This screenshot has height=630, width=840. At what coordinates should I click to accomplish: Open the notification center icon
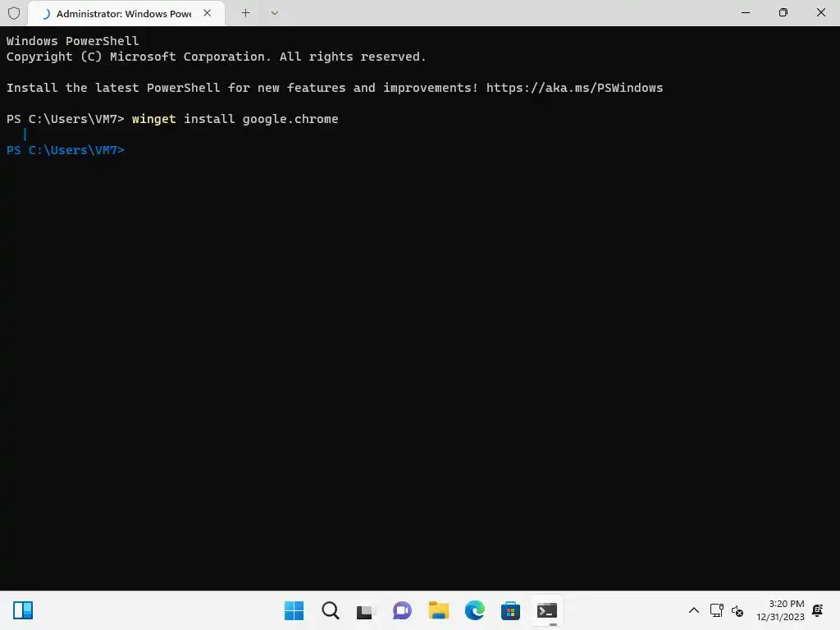[818, 610]
